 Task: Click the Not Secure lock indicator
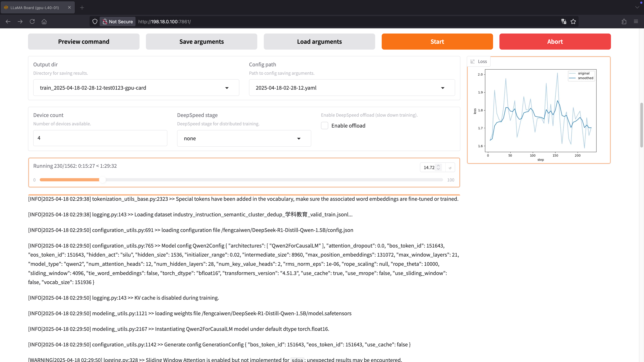[x=118, y=21]
